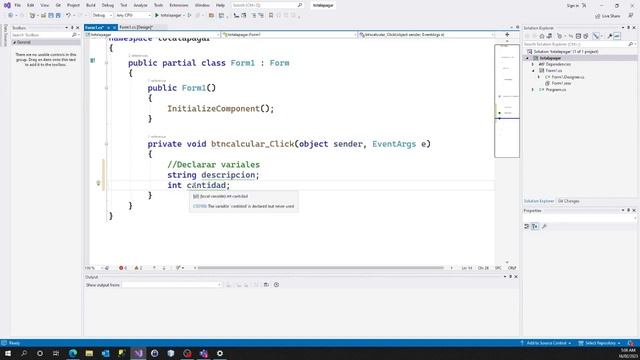
Task: Open the Extensions menu
Action: coord(179,5)
